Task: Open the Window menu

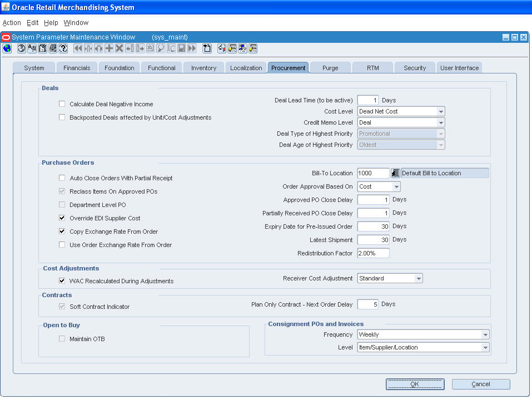Action: 76,23
